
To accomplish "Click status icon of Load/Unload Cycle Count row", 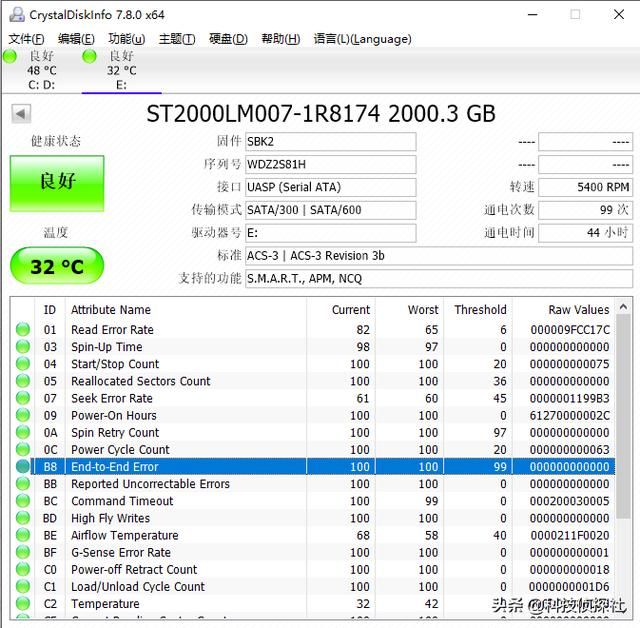I will (x=23, y=586).
